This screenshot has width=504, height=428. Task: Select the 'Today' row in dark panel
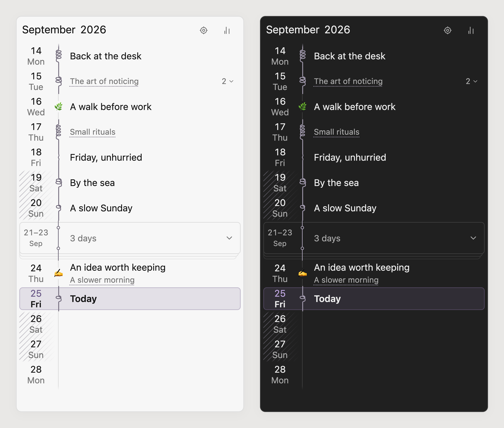click(x=374, y=299)
